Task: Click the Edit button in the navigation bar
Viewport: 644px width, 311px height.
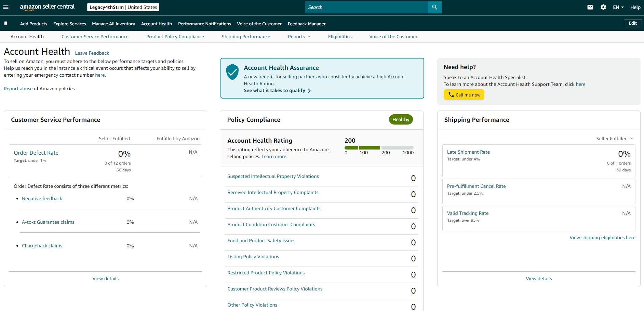Action: [633, 23]
